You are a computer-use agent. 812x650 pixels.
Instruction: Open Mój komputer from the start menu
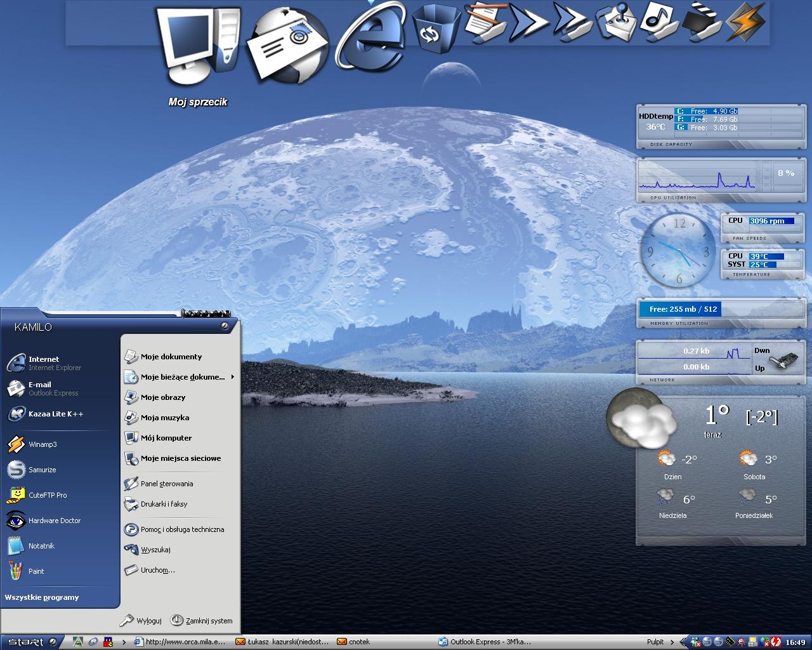tap(180, 438)
